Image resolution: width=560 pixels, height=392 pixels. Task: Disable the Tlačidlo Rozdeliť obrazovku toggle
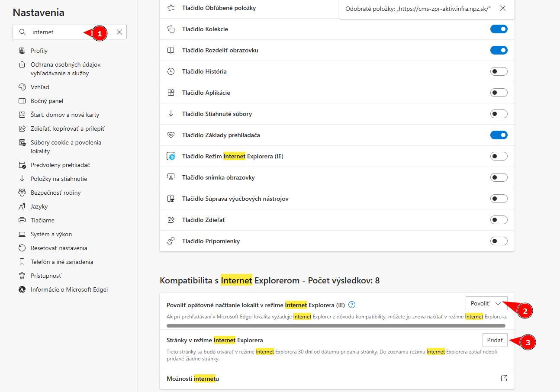pos(499,50)
